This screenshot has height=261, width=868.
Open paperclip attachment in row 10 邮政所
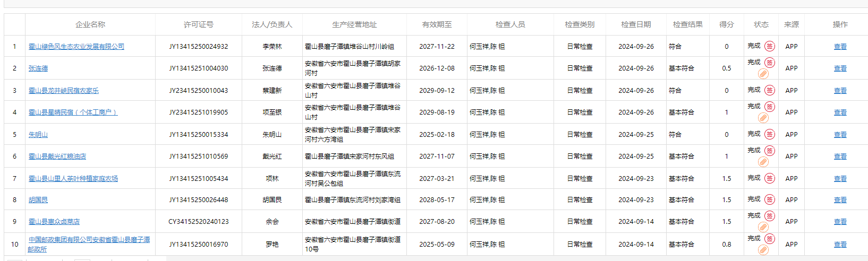coord(763,250)
